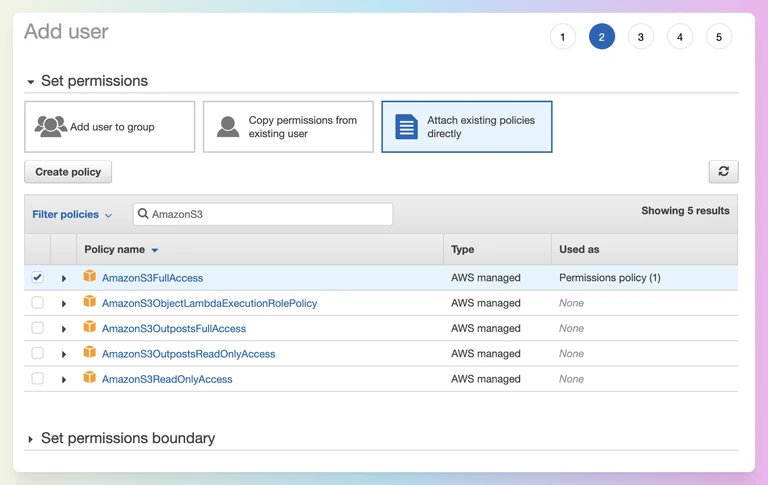
Task: Click the policy box icon beside AmazonS3OutpostsFullAccess
Action: click(90, 327)
